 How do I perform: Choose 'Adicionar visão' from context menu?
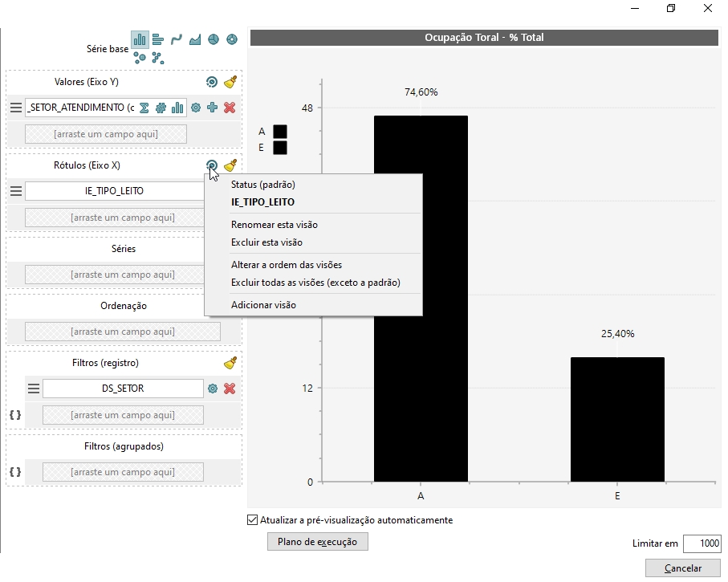click(263, 305)
